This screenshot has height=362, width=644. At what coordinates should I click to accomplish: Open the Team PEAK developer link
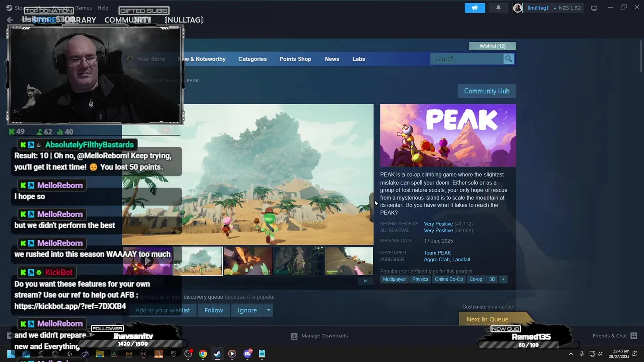pyautogui.click(x=437, y=253)
